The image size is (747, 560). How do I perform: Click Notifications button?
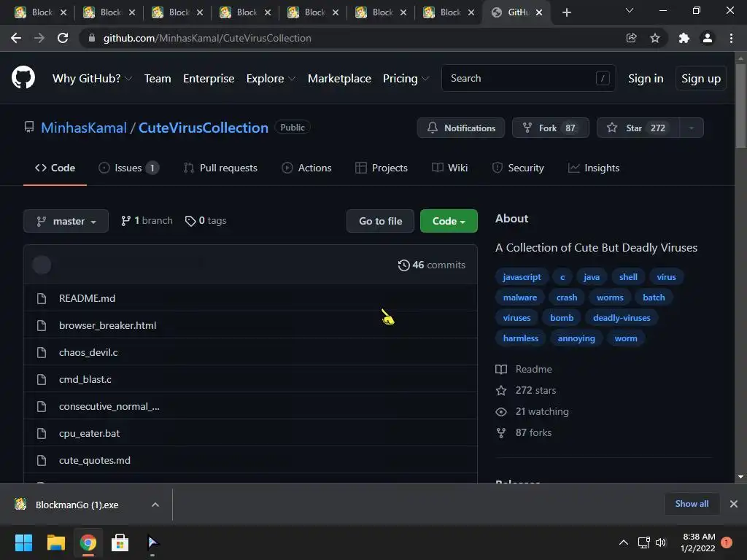461,128
